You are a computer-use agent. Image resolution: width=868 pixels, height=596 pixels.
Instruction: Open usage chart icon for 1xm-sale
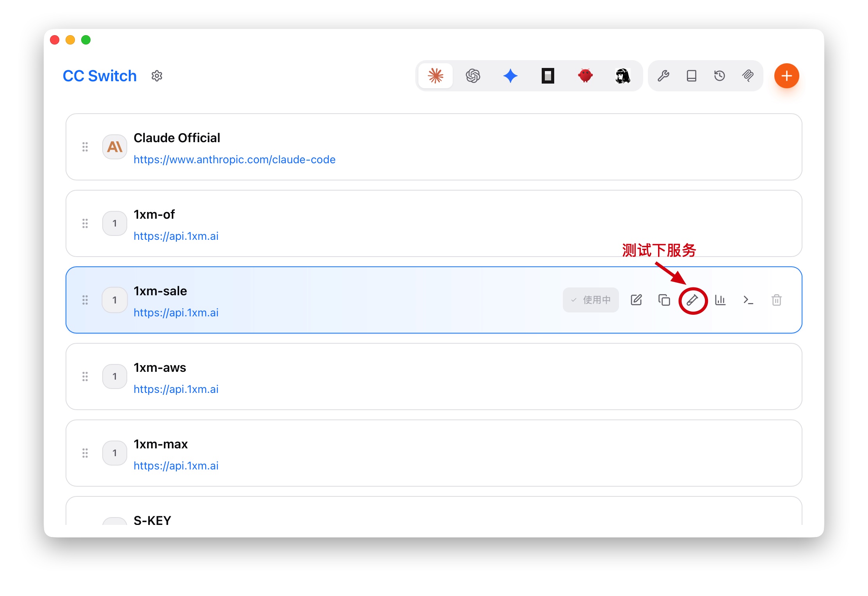pos(720,300)
